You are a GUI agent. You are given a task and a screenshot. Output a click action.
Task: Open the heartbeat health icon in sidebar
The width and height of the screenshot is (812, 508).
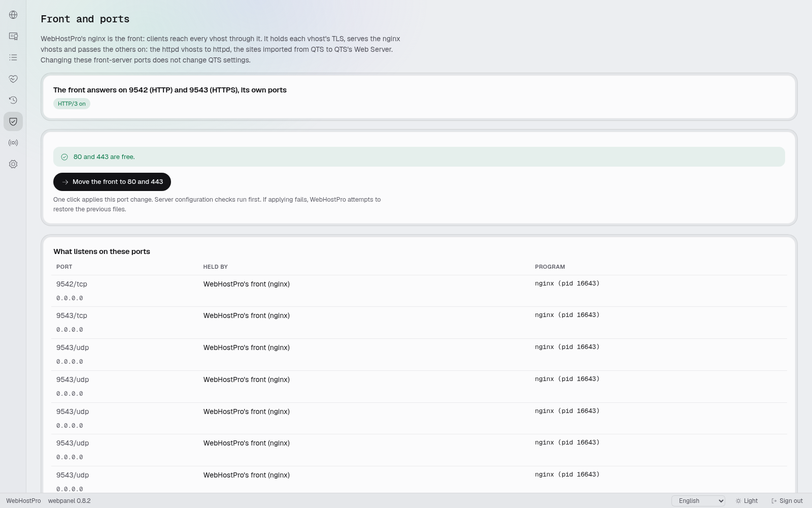pyautogui.click(x=13, y=79)
